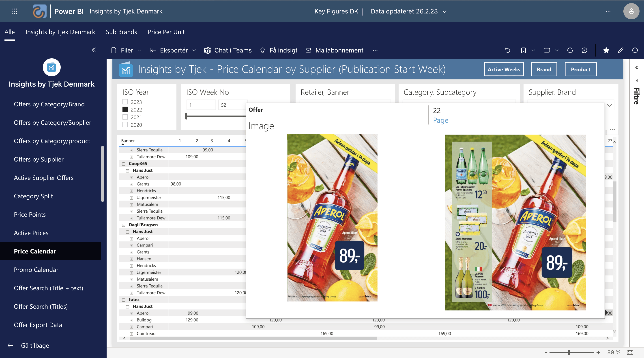Click the edit pencil icon
This screenshot has height=358, width=644.
tap(620, 50)
